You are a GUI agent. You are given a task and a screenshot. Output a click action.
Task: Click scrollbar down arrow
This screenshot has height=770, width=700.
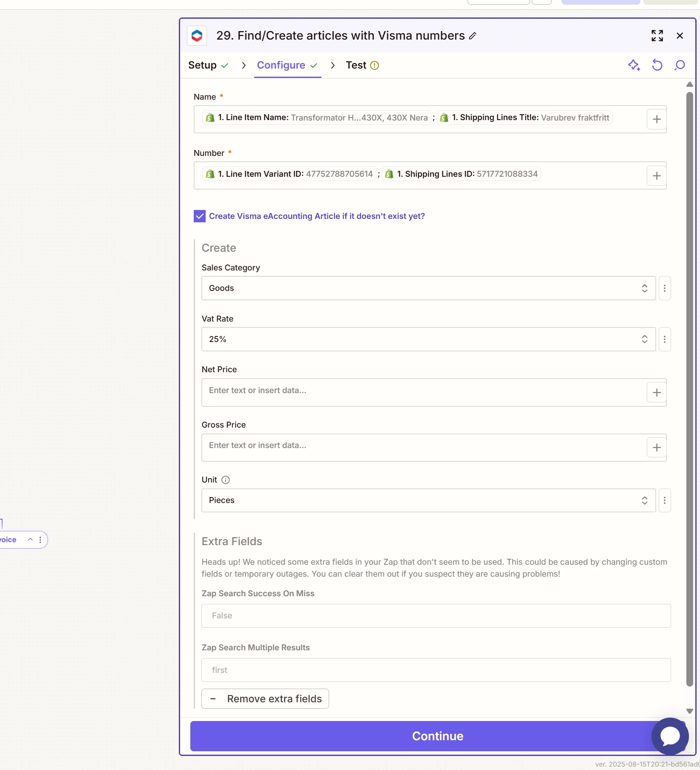point(690,711)
